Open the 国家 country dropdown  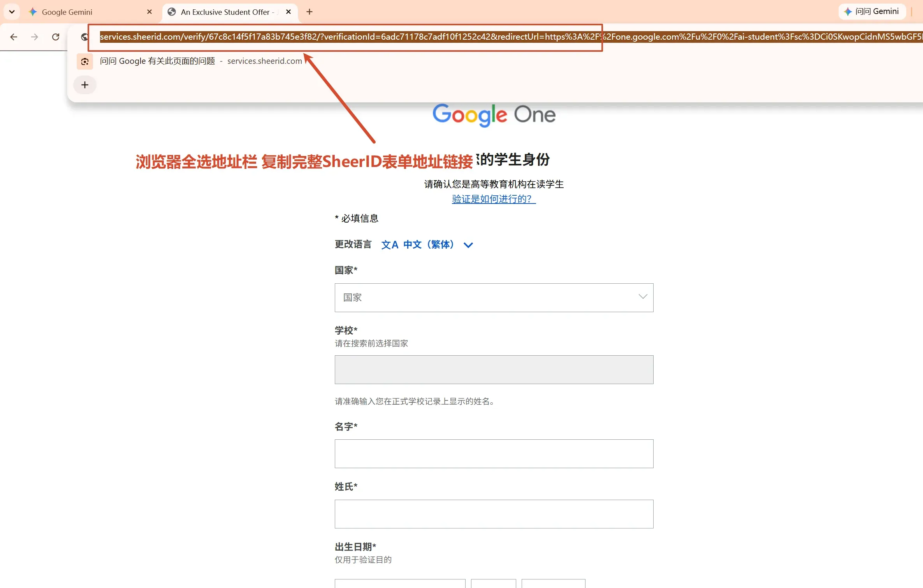(x=494, y=297)
